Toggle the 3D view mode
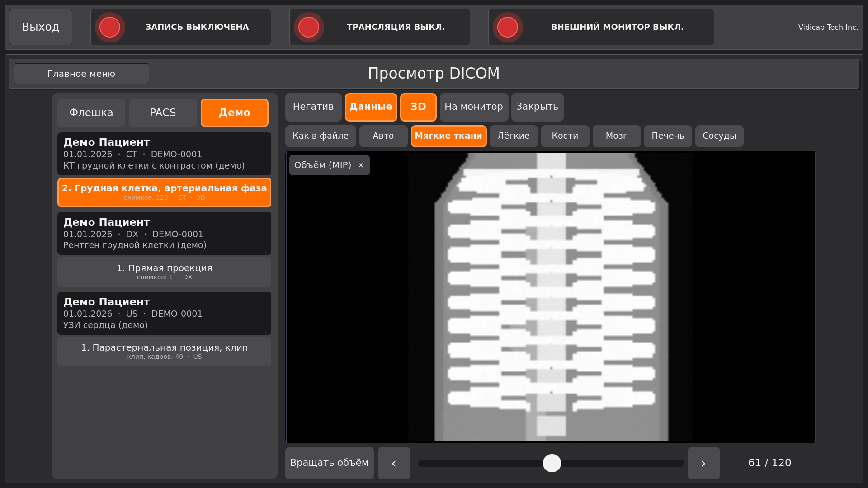Screen dimensions: 868x488 418,107
